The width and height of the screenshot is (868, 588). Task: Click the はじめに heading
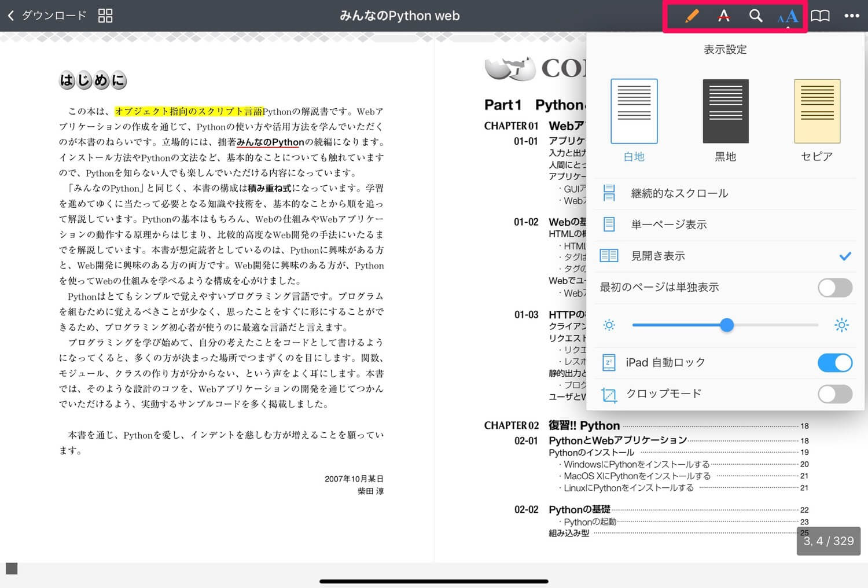[93, 80]
